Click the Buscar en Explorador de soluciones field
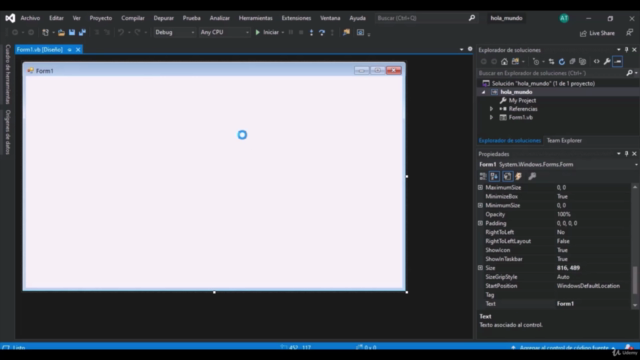 pos(552,73)
